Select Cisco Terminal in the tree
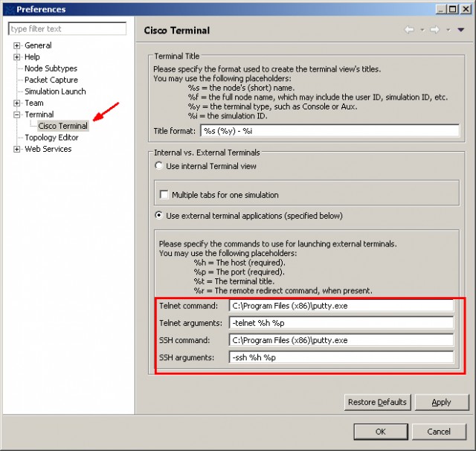This screenshot has height=451, width=476. pos(62,126)
